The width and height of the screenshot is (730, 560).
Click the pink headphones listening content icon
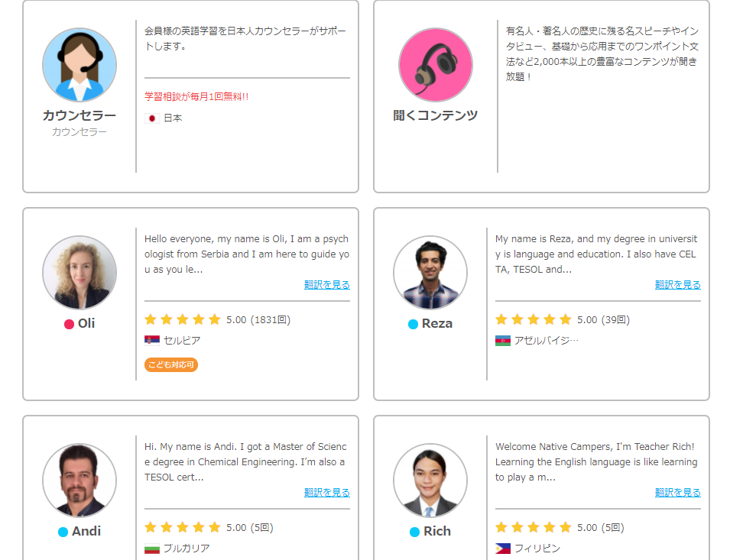pyautogui.click(x=436, y=65)
